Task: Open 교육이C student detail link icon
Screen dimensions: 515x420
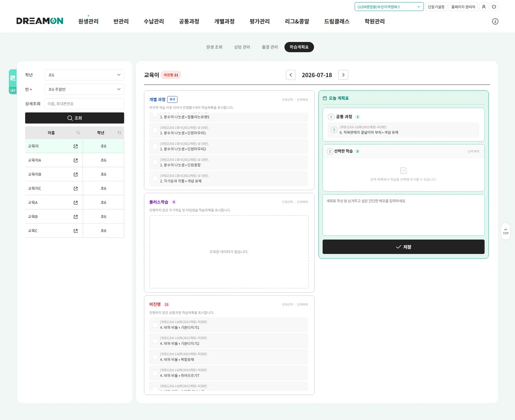Action: point(76,189)
